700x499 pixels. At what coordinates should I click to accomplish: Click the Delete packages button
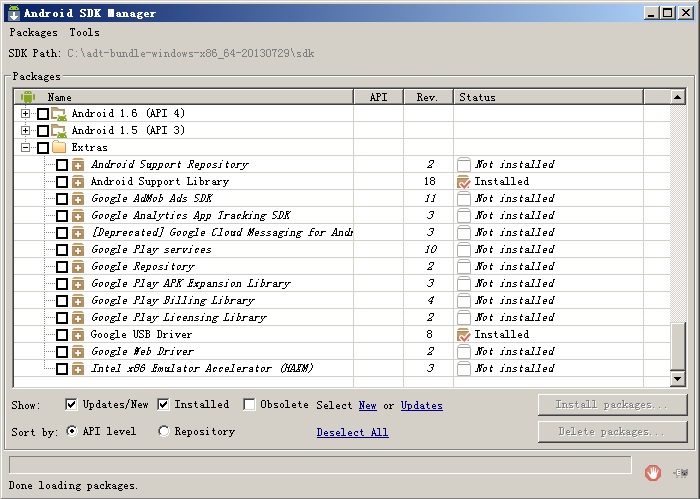pyautogui.click(x=612, y=432)
